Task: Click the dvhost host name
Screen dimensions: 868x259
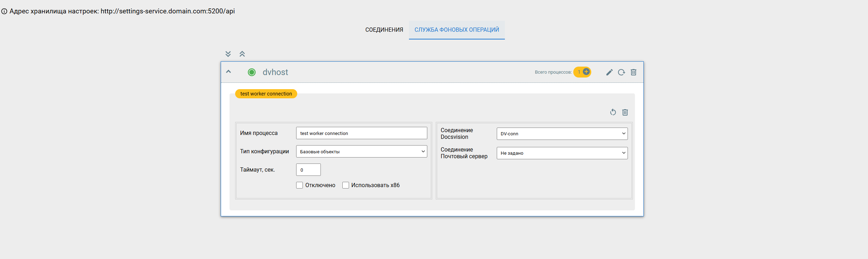Action: [275, 72]
